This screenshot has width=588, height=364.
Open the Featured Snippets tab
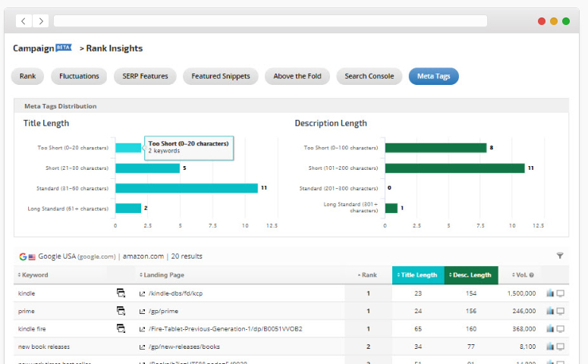click(221, 77)
